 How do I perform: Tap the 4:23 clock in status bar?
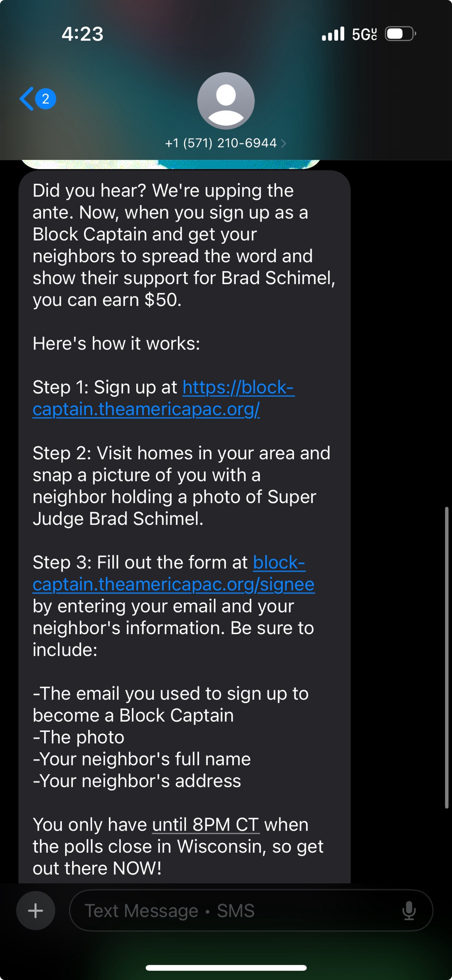point(82,34)
